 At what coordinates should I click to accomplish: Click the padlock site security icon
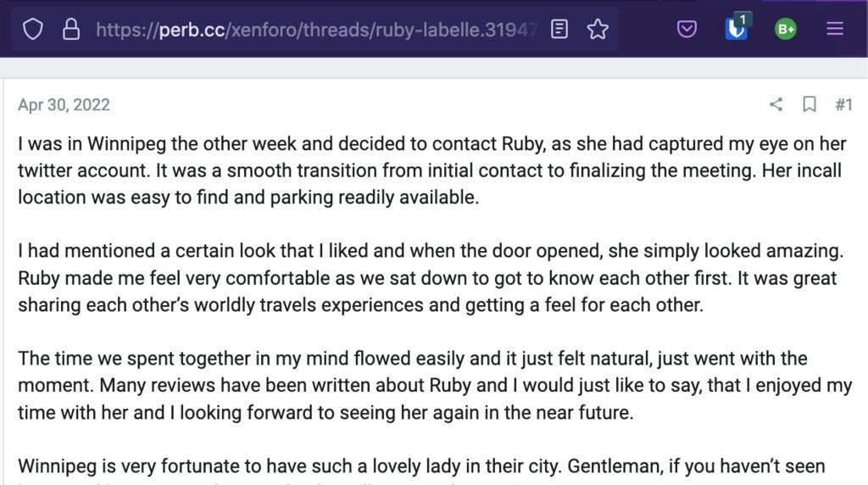[71, 30]
